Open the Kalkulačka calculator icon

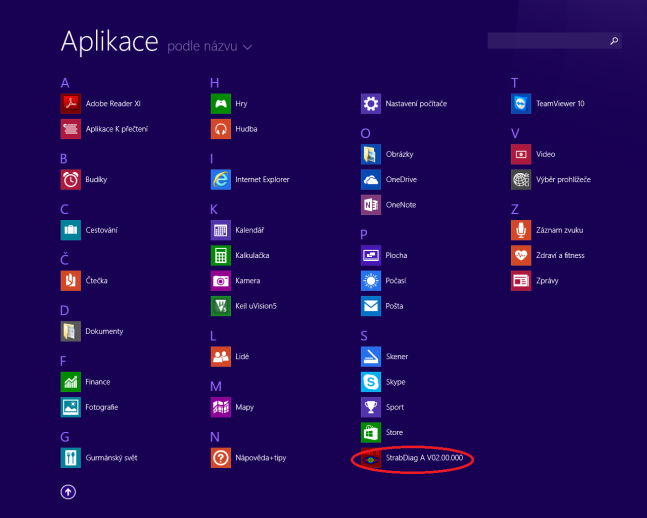(x=221, y=255)
